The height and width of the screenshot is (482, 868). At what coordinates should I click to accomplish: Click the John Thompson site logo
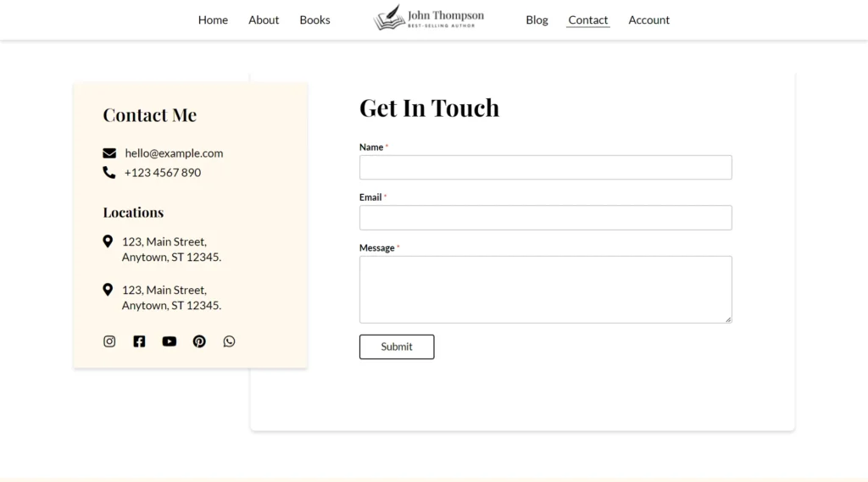click(429, 19)
